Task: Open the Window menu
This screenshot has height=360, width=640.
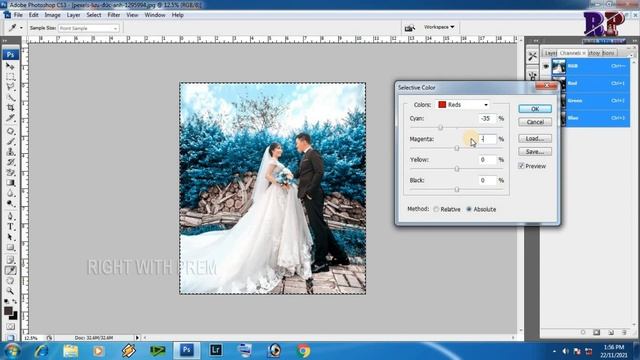Action: [x=155, y=15]
